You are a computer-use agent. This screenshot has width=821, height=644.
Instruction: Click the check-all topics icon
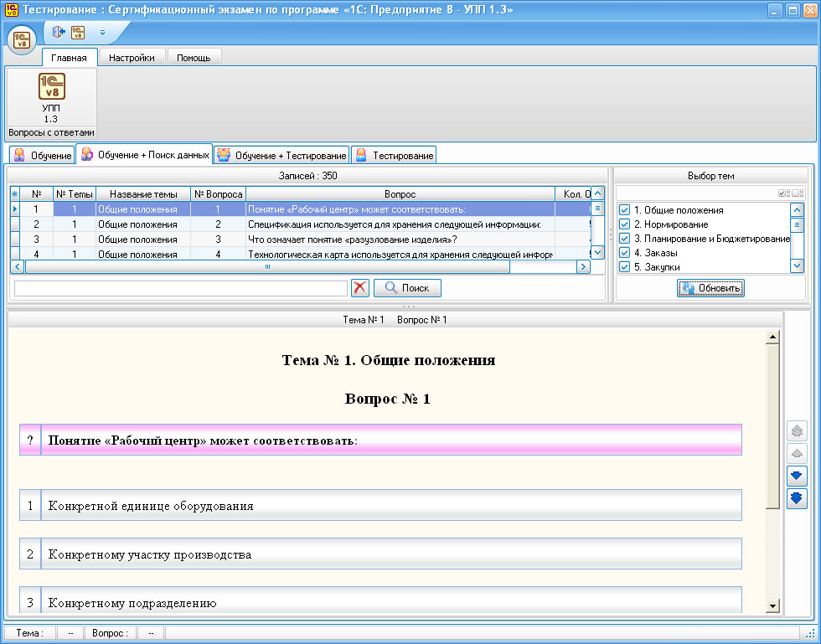point(784,193)
